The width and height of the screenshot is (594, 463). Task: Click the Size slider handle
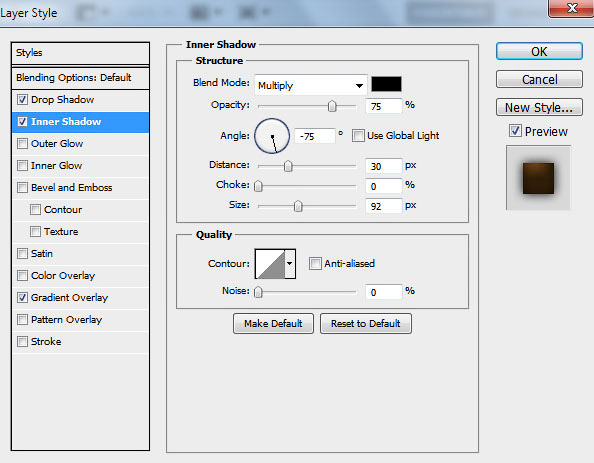(298, 206)
